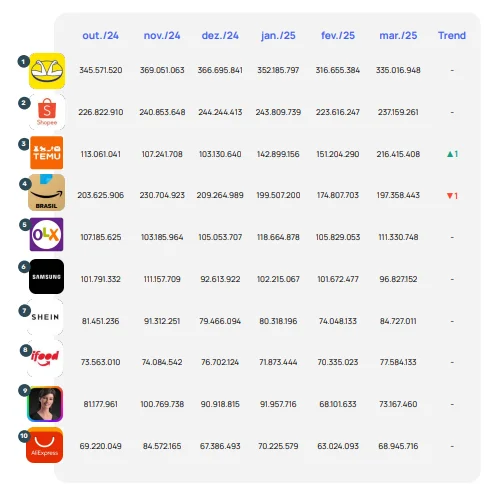Click the rank 10 number badge
The width and height of the screenshot is (489, 495).
click(x=24, y=436)
